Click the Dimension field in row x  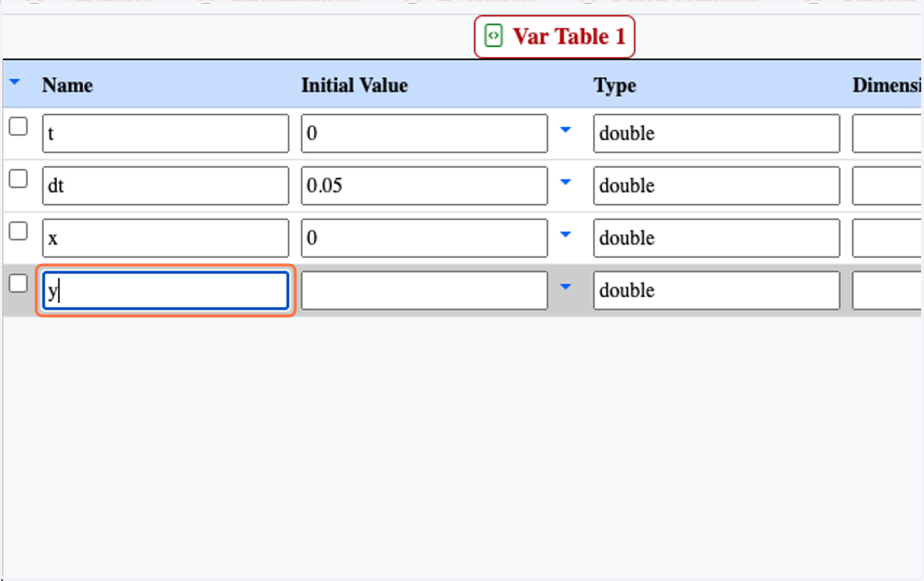coord(888,238)
